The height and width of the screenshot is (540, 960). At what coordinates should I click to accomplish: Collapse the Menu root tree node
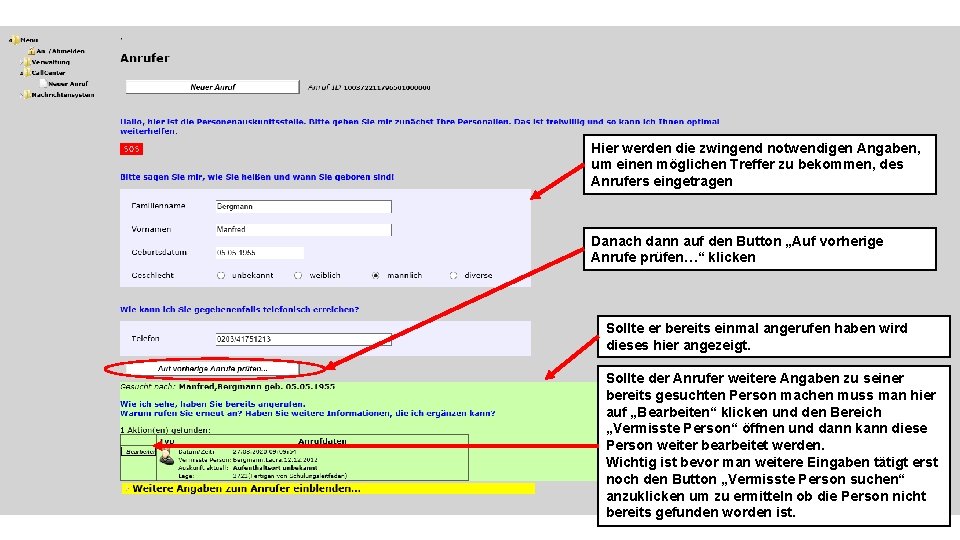click(10, 40)
